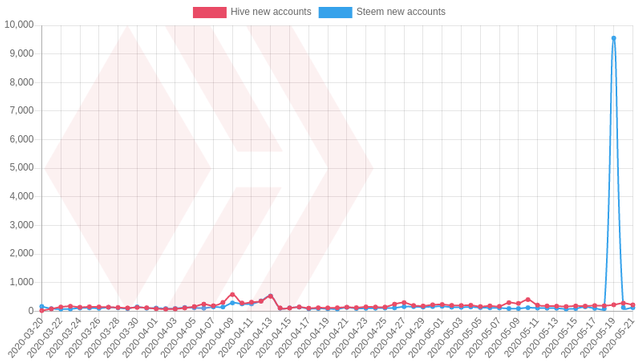Toggle the Steem new accounts blue legend swatch
Screen dimensions: 640x361
tap(335, 12)
